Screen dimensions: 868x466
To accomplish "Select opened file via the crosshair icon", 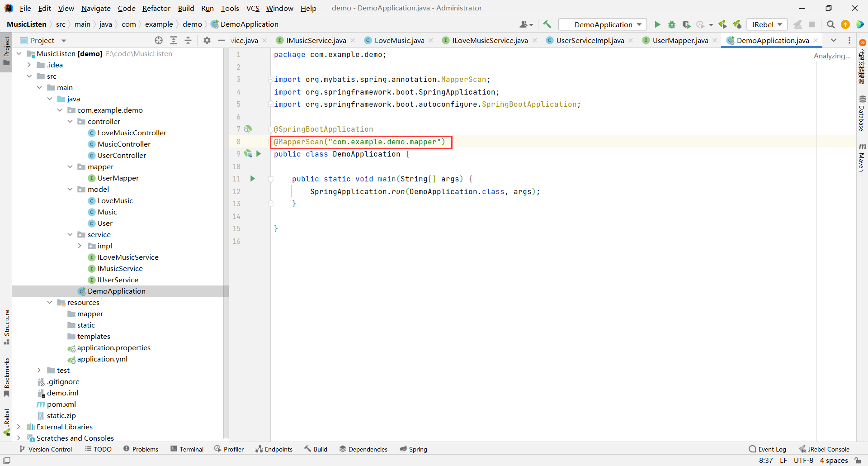I will coord(159,40).
